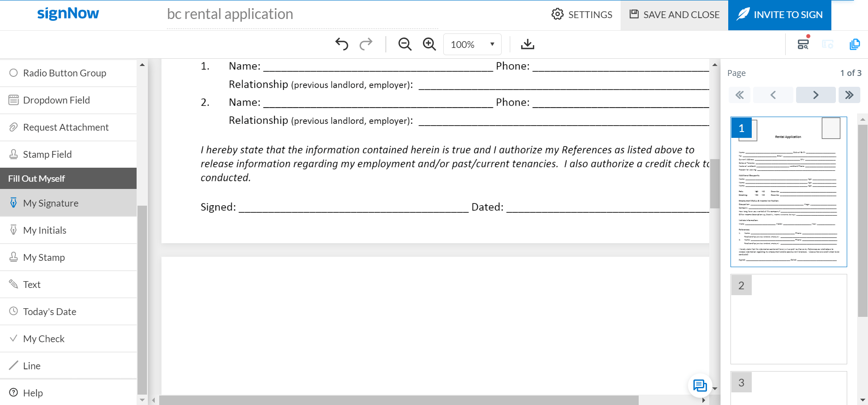Jump to the last page
The image size is (868, 405).
[x=849, y=95]
